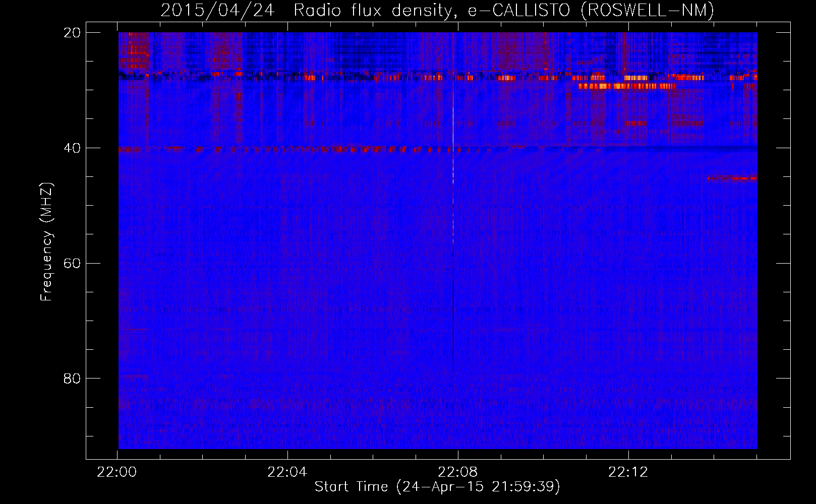816x504 pixels.
Task: Click the '40' frequency tick label
Action: point(72,148)
